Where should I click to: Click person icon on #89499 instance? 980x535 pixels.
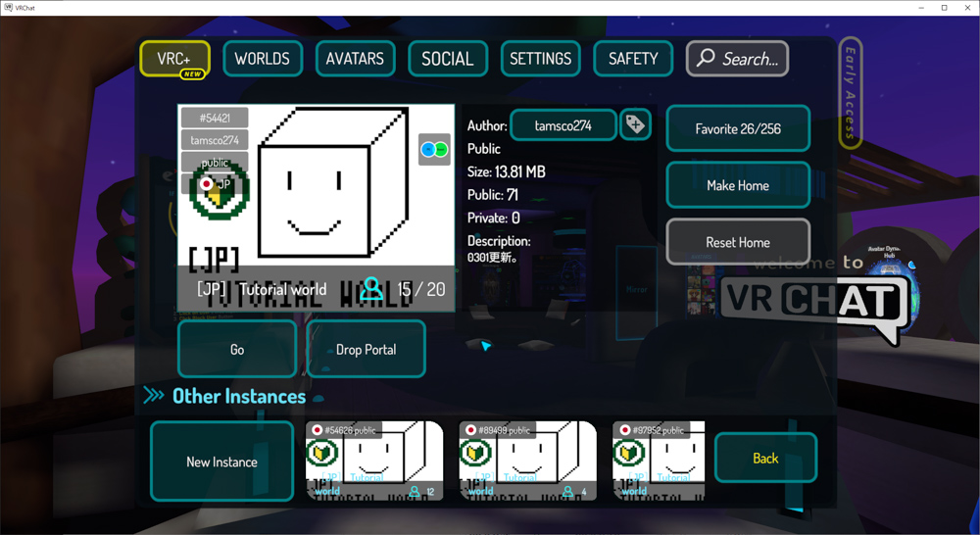(567, 492)
